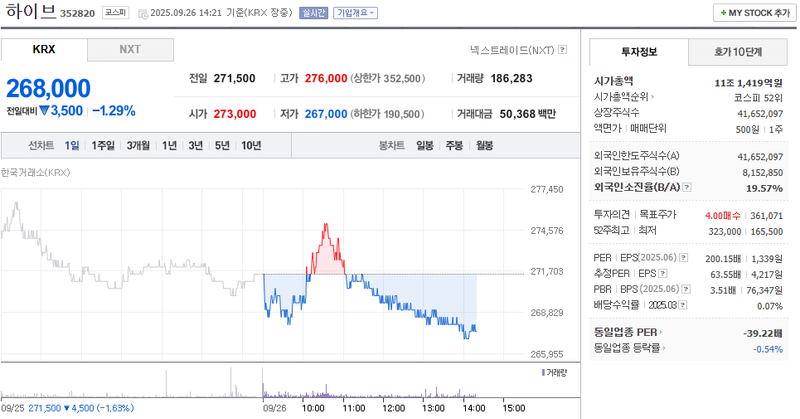Open the 호가10단계 tab
The width and height of the screenshot is (800, 419).
pos(738,52)
